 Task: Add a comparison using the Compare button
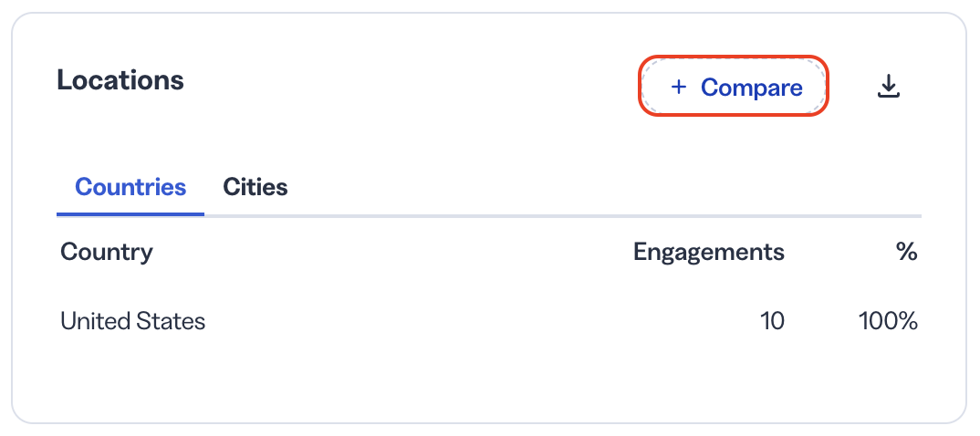[x=733, y=87]
